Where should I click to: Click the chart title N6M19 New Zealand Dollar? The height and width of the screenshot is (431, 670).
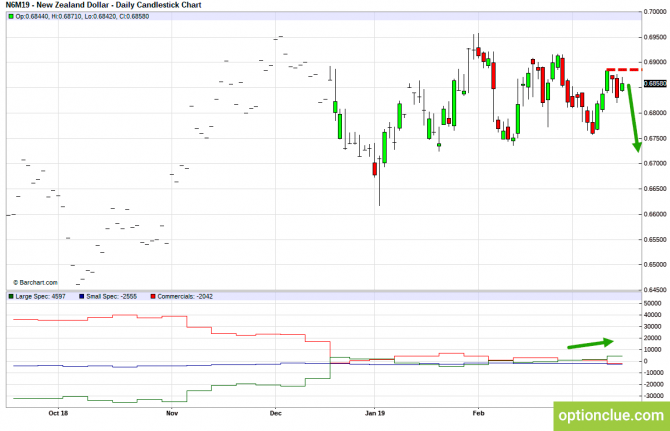(x=103, y=5)
